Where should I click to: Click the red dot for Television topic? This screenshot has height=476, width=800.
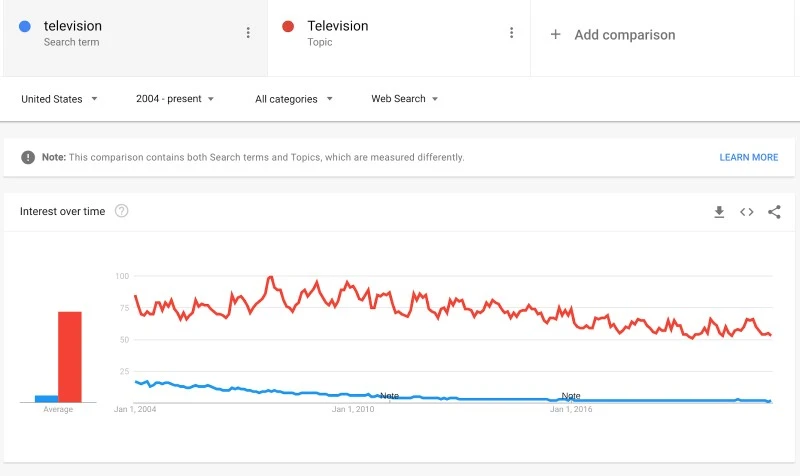tap(288, 27)
